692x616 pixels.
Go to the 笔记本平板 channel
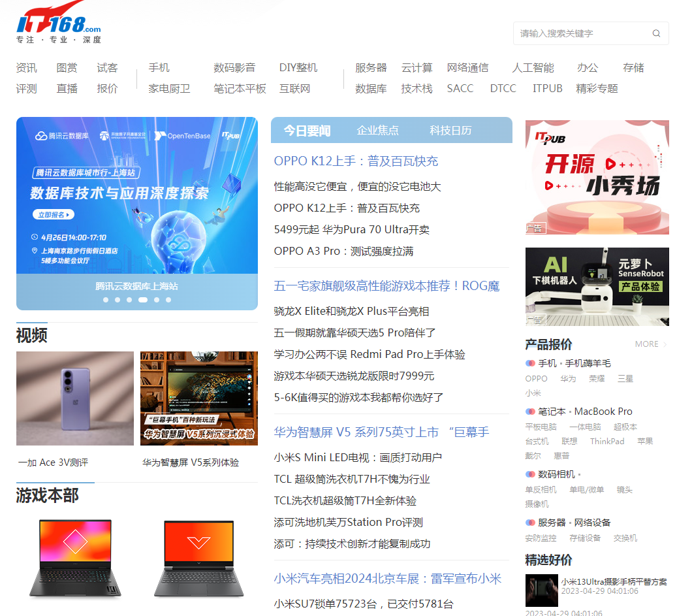[240, 89]
